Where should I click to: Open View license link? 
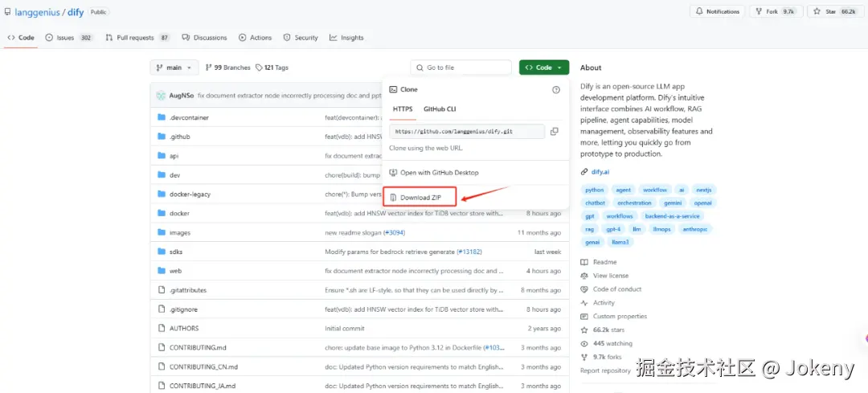[x=611, y=276]
